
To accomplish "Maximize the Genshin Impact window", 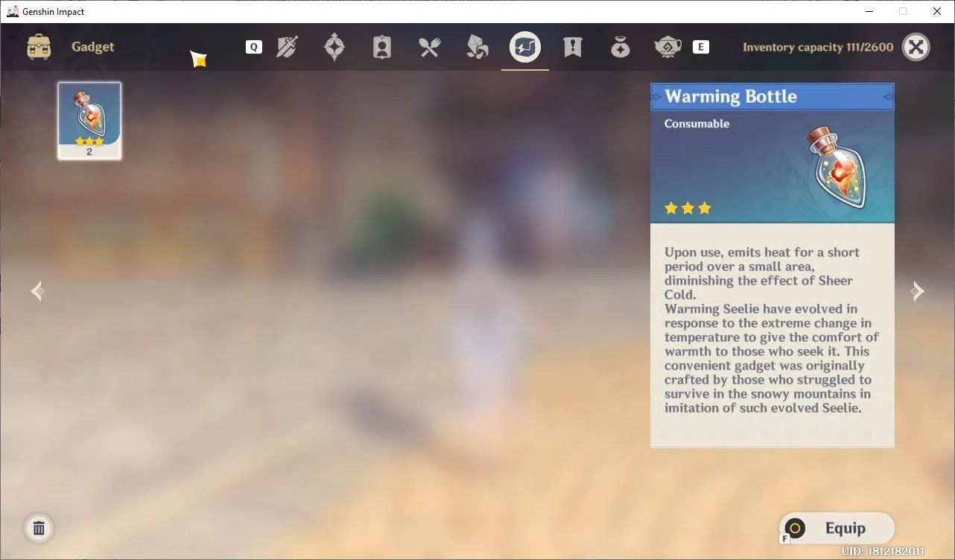I will (903, 11).
